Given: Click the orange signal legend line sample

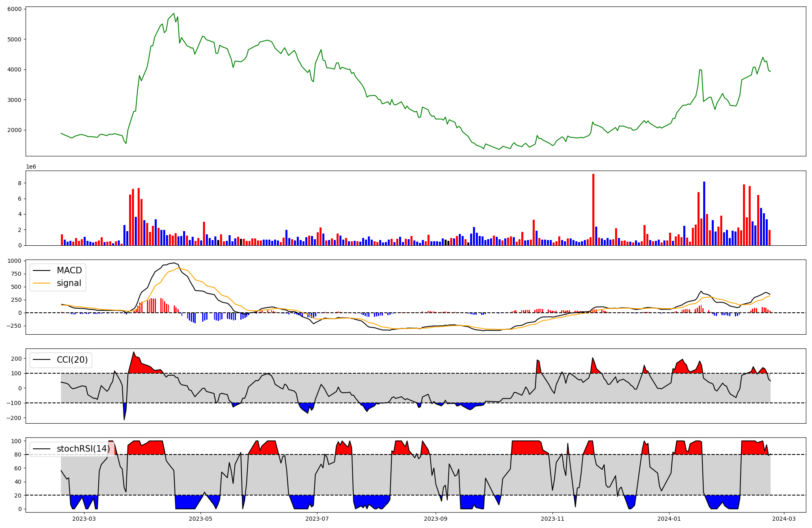Looking at the screenshot, I should click(x=41, y=283).
